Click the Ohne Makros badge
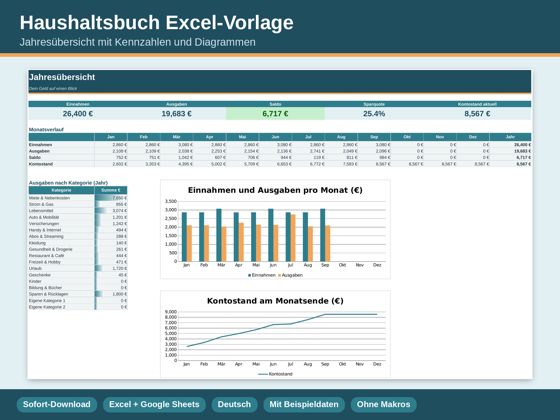560x420 pixels. pos(384,404)
